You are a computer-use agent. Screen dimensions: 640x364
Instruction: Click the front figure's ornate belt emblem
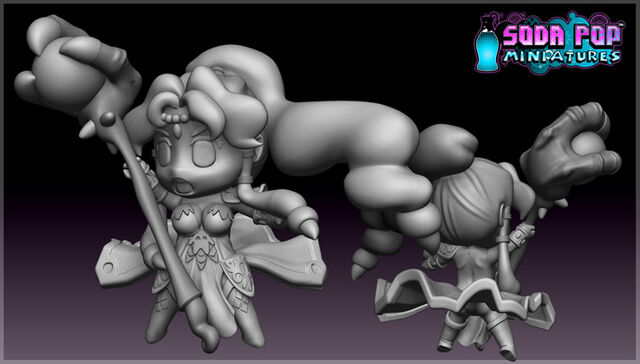(201, 251)
